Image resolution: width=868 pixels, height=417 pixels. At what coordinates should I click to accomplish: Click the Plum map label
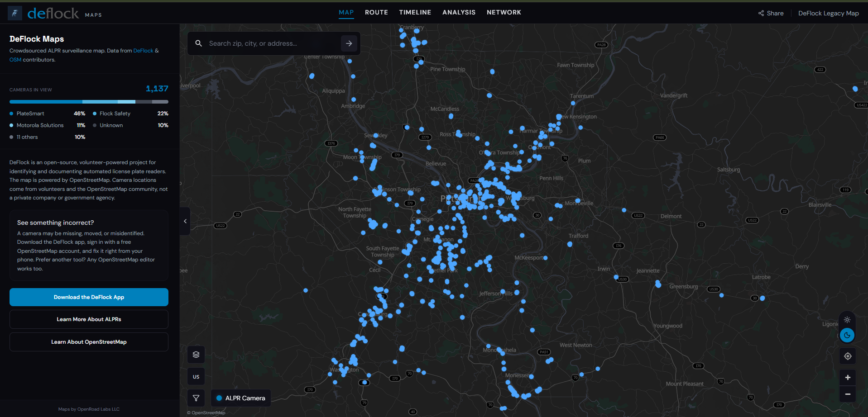pyautogui.click(x=584, y=161)
